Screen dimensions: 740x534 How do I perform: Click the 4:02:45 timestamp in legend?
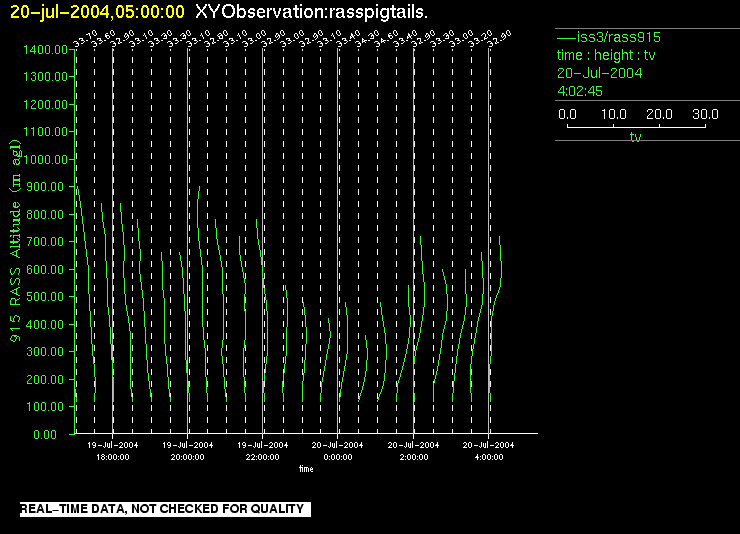tap(580, 91)
